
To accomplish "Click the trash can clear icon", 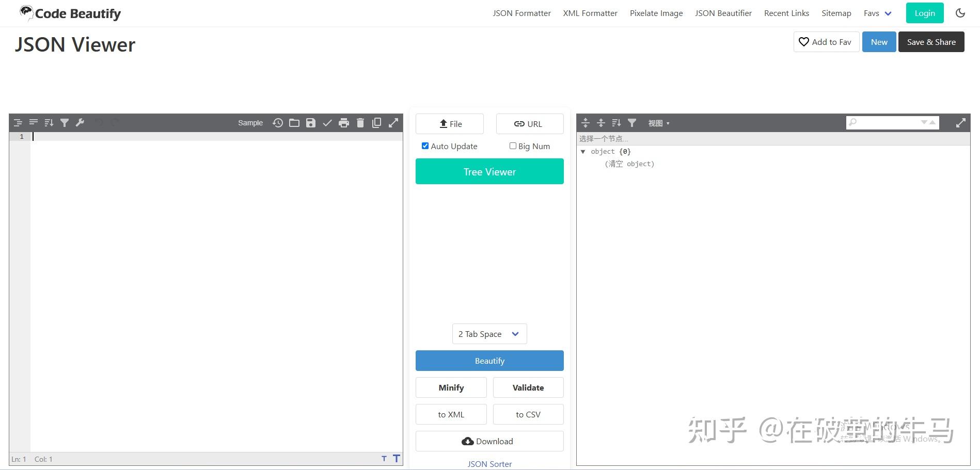I will [x=360, y=123].
